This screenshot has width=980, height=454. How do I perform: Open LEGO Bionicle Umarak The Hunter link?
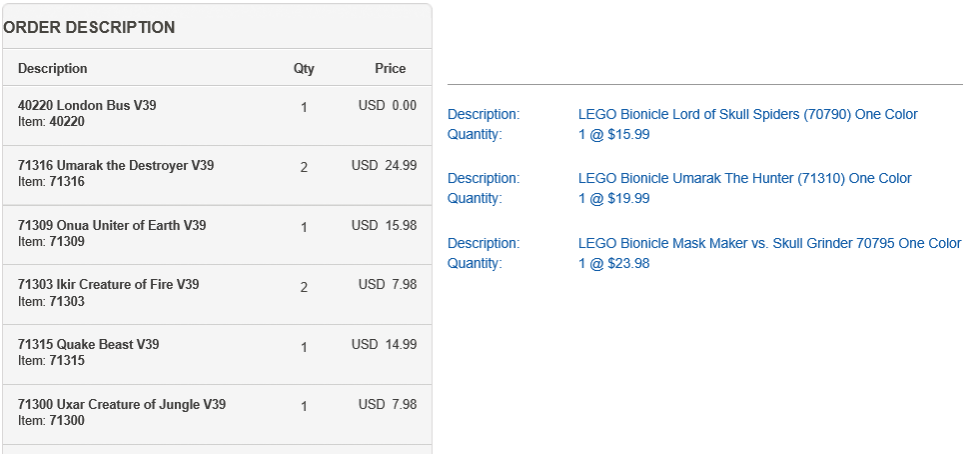(x=744, y=178)
